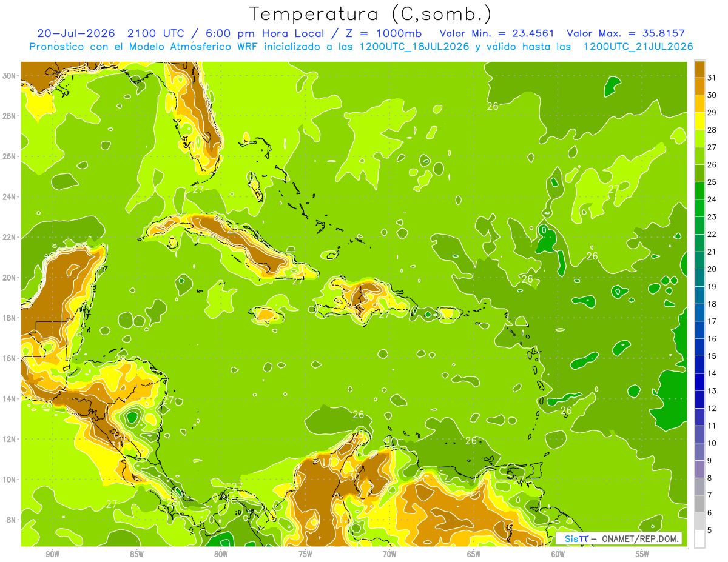Click the "18N" latitude axis label
This screenshot has width=728, height=562.
coord(10,318)
